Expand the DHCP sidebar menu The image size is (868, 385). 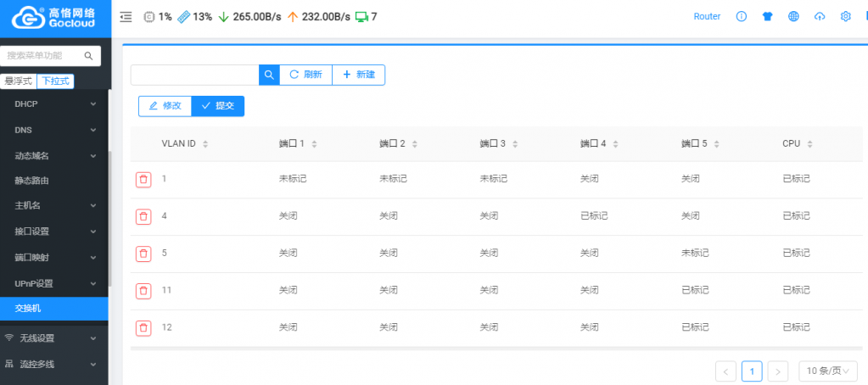(x=54, y=104)
